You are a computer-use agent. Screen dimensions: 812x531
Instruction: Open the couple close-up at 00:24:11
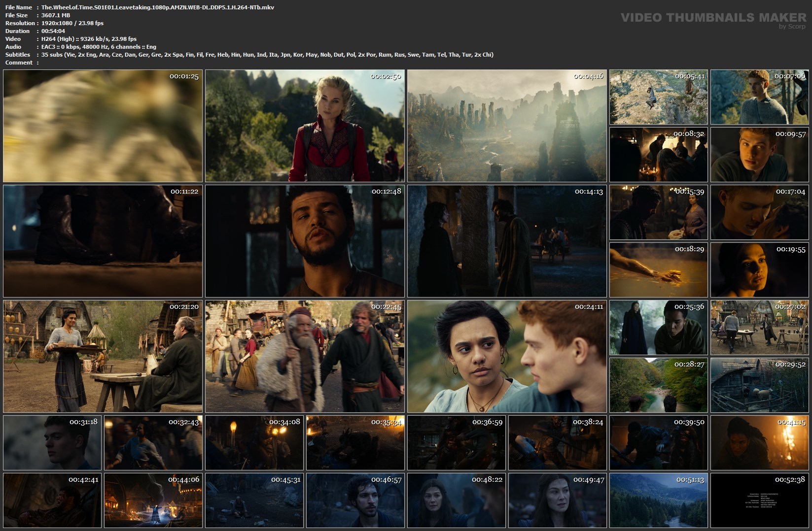tap(507, 356)
